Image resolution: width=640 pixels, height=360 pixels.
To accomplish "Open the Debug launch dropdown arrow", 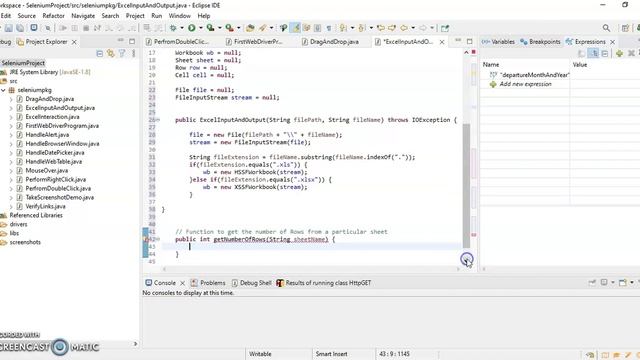I will [x=182, y=28].
